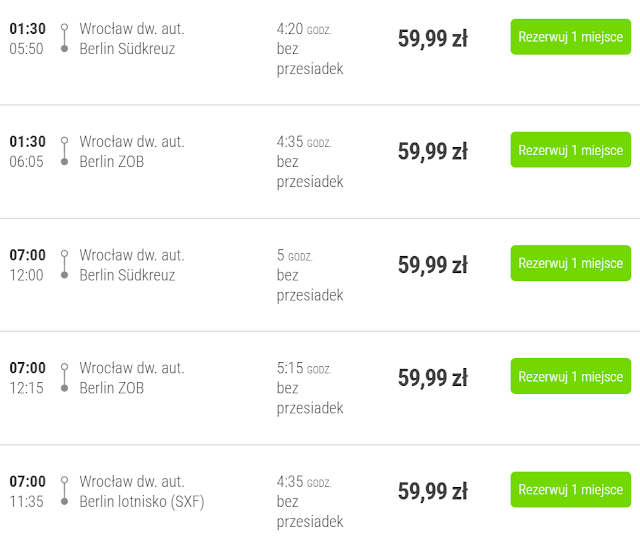Reserve a seat on the 01:30 bus to Berlin Südkreuz
Screen dimensions: 640x553
pyautogui.click(x=570, y=37)
